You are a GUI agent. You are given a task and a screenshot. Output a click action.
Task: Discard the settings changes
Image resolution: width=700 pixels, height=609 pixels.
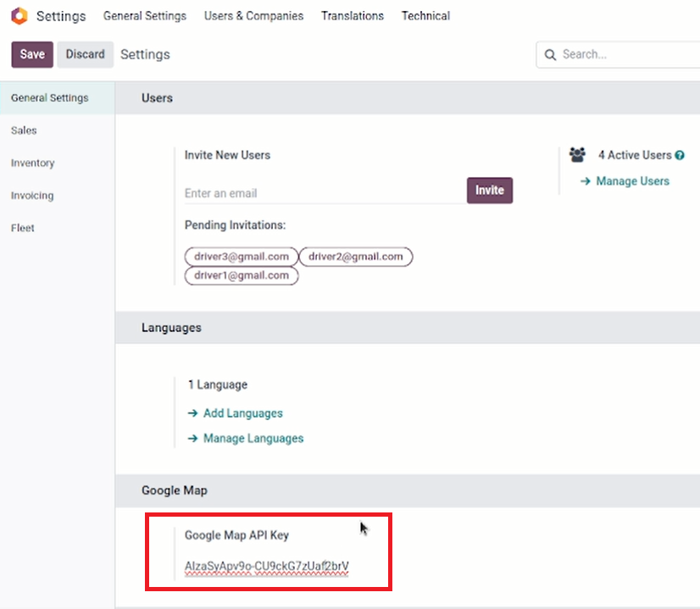click(85, 54)
